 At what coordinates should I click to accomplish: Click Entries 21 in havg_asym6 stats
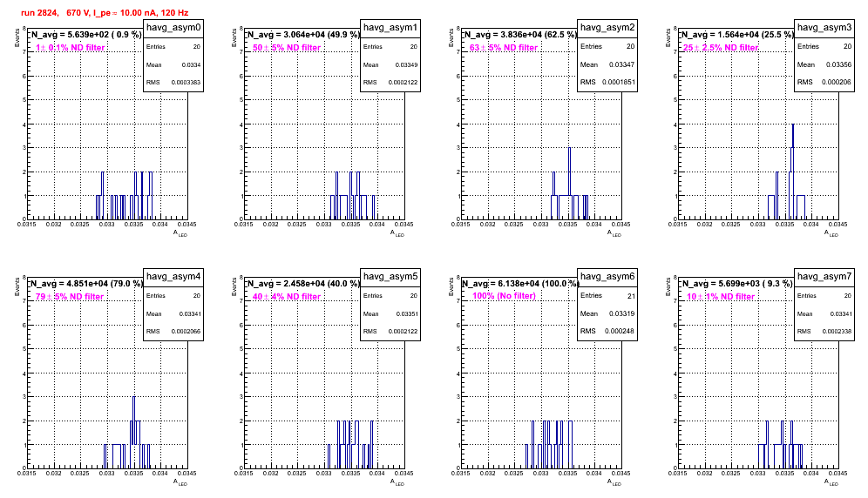point(607,295)
